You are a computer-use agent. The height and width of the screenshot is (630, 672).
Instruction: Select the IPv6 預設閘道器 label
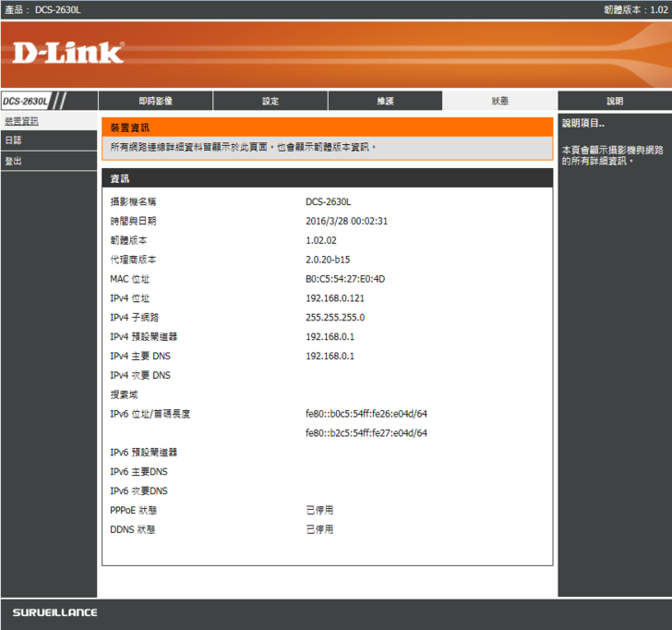coord(144,453)
